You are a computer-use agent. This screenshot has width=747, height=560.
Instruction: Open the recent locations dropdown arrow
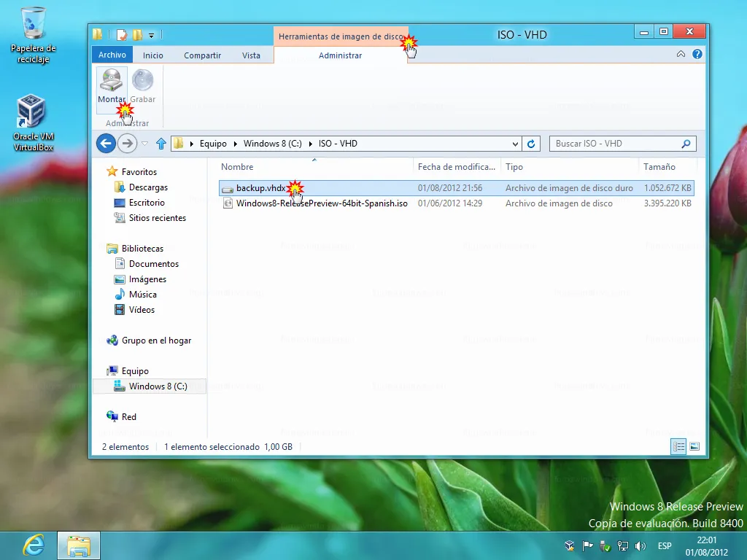click(x=145, y=144)
